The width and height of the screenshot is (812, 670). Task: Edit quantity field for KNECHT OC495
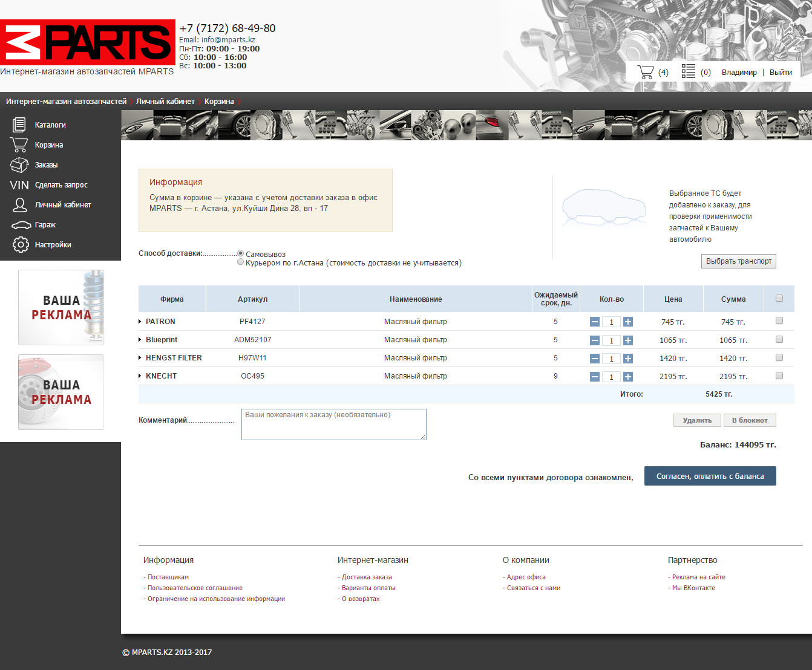tap(611, 377)
